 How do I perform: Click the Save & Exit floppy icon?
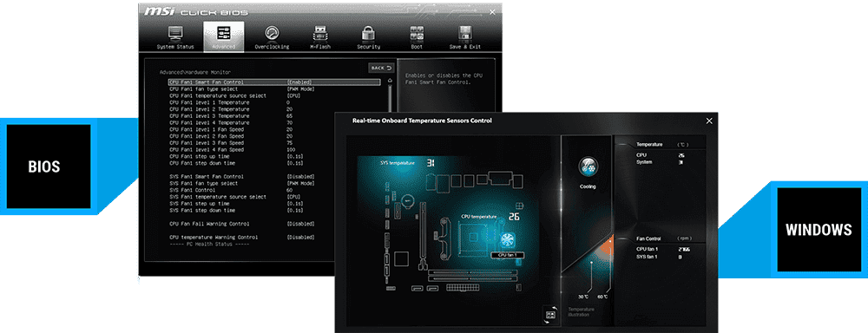pos(464,34)
